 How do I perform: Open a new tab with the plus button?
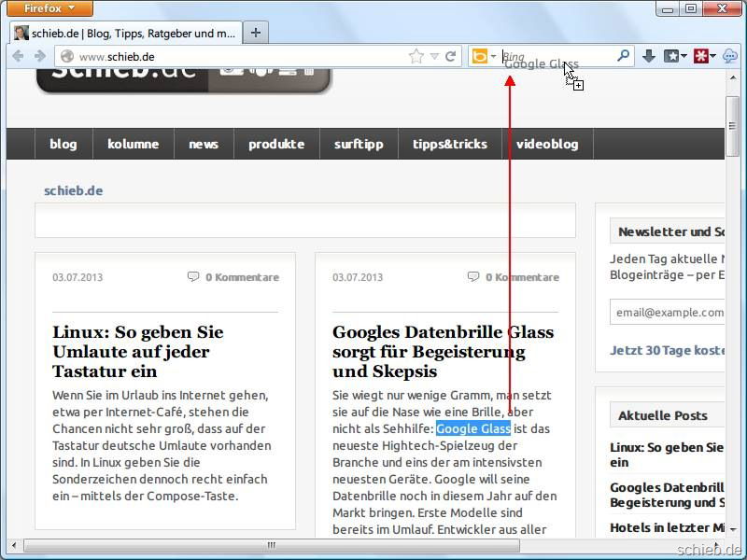256,33
